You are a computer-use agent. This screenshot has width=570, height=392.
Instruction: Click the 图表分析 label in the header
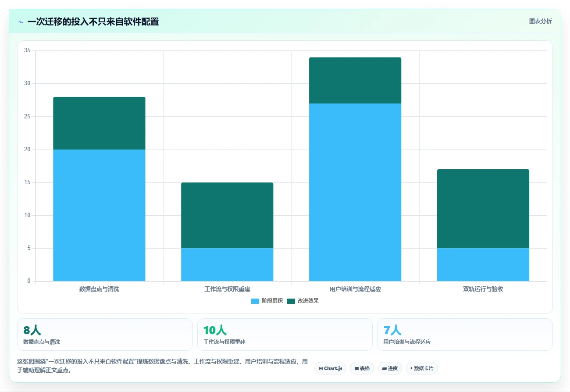pyautogui.click(x=540, y=21)
